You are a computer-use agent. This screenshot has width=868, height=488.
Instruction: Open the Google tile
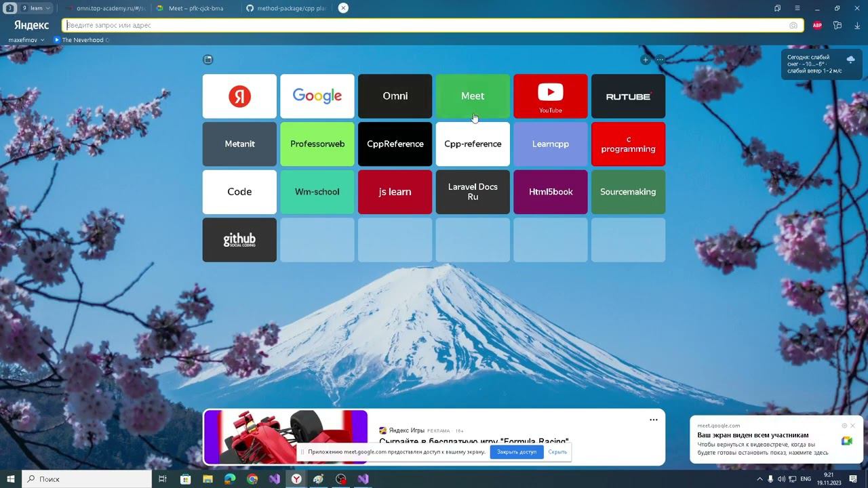coord(317,96)
